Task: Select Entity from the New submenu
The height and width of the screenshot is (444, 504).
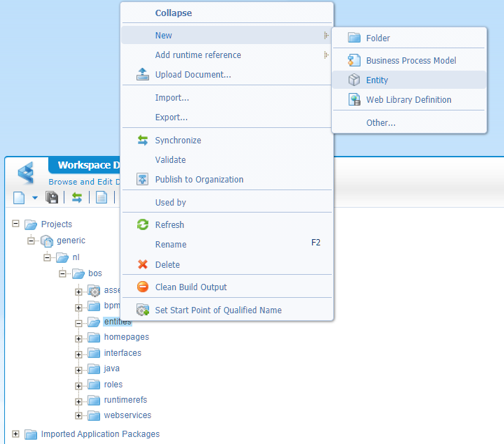Action: (x=377, y=80)
